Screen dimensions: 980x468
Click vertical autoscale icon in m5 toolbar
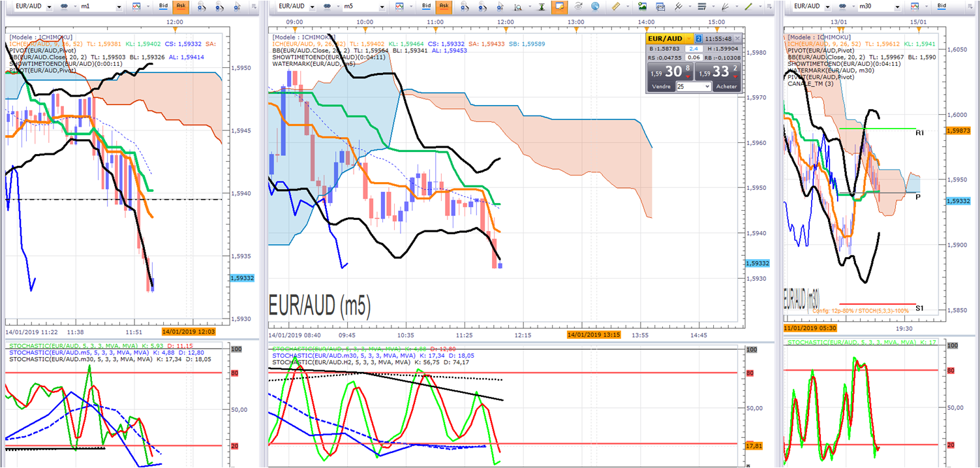pyautogui.click(x=542, y=7)
